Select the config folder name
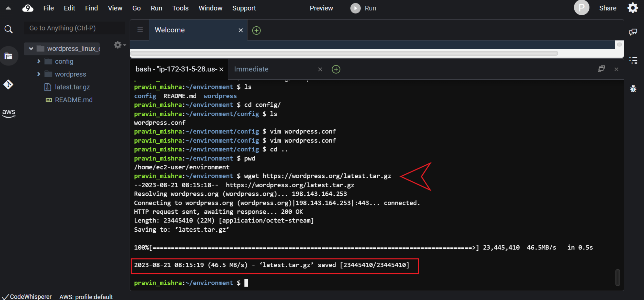644x300 pixels. 64,61
